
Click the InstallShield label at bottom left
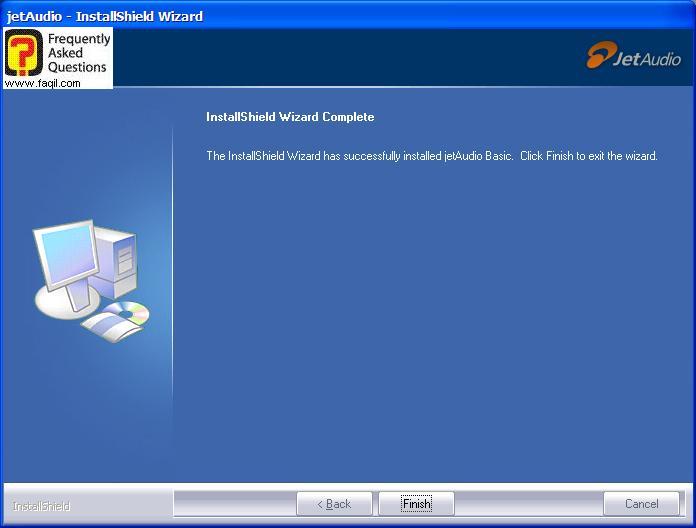pos(41,506)
